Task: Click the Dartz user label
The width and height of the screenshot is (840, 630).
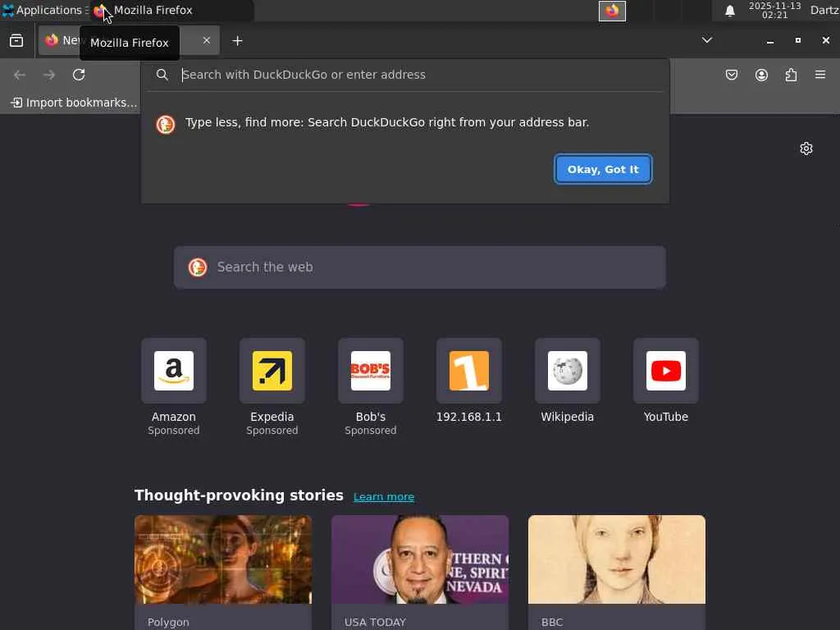Action: click(824, 10)
